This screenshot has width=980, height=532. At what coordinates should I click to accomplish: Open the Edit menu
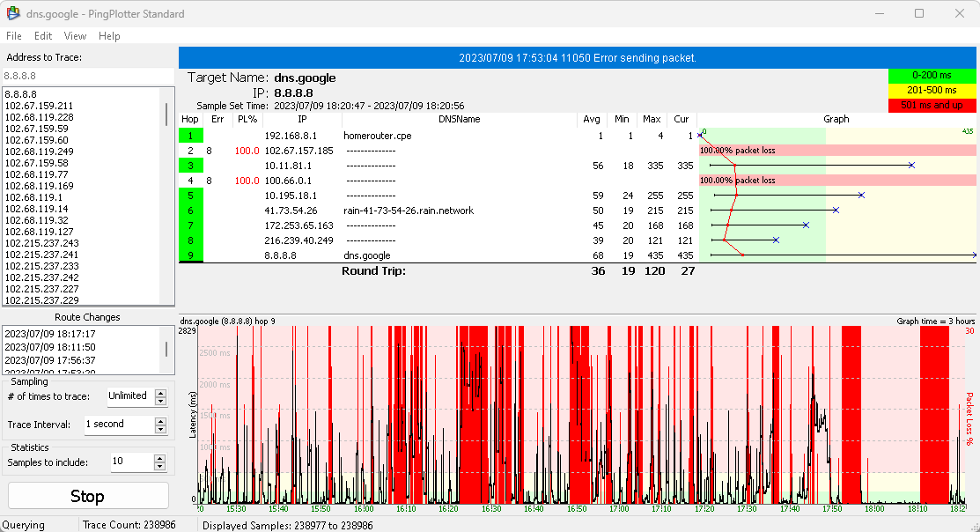[x=43, y=36]
